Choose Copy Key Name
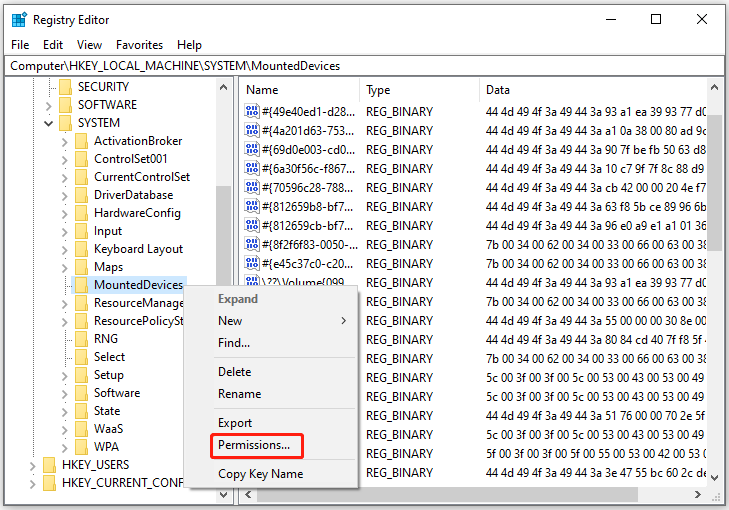 click(261, 474)
